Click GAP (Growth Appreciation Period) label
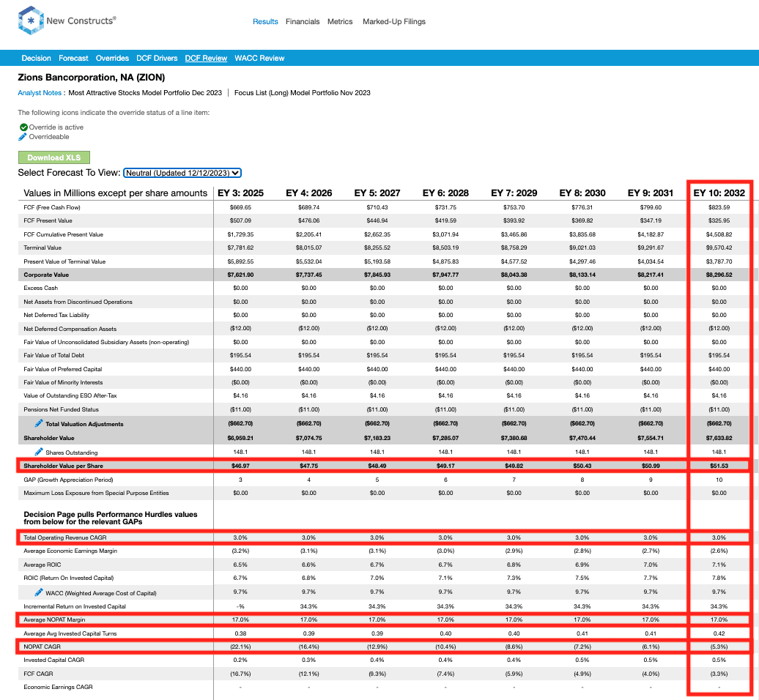Image resolution: width=759 pixels, height=700 pixels. tap(68, 480)
